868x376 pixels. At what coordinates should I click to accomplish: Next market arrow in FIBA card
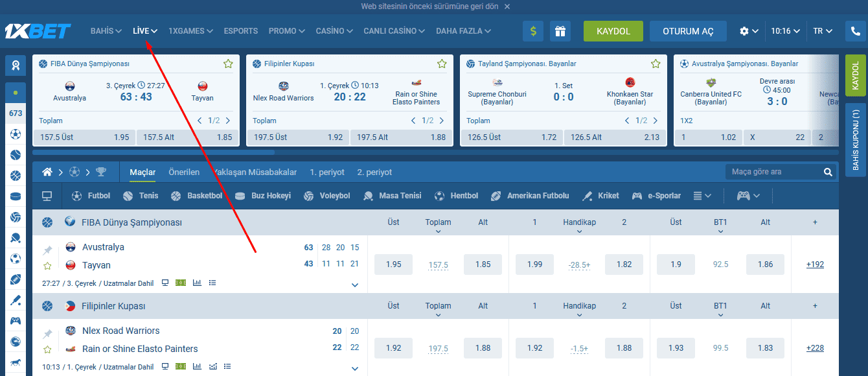point(228,121)
